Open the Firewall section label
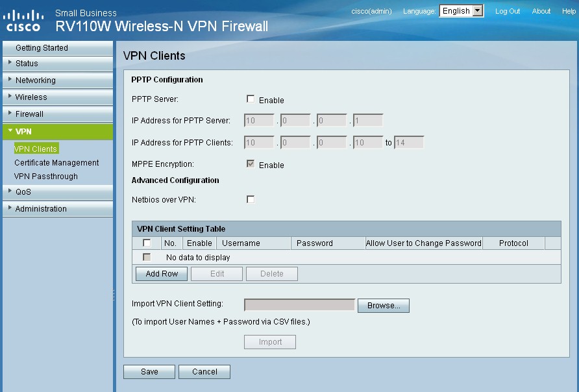The height and width of the screenshot is (392, 579). coord(29,114)
